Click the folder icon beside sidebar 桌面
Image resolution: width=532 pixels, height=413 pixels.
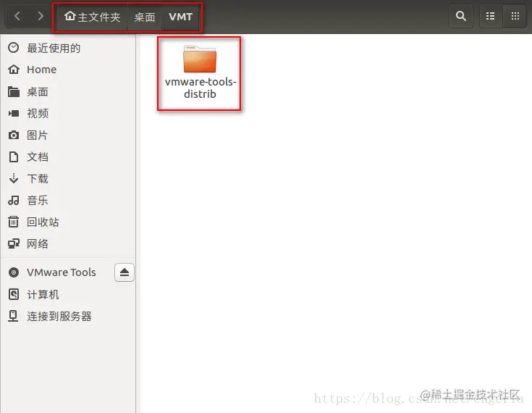(x=14, y=92)
